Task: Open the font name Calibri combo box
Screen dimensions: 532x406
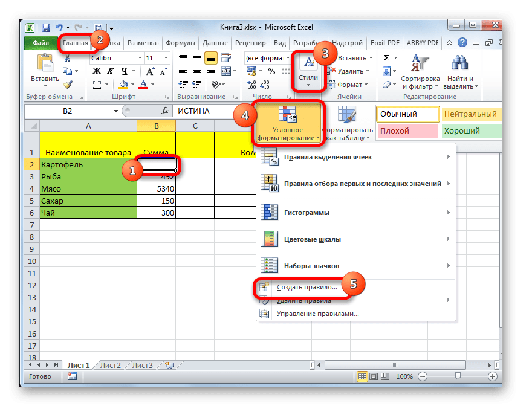Action: point(116,58)
